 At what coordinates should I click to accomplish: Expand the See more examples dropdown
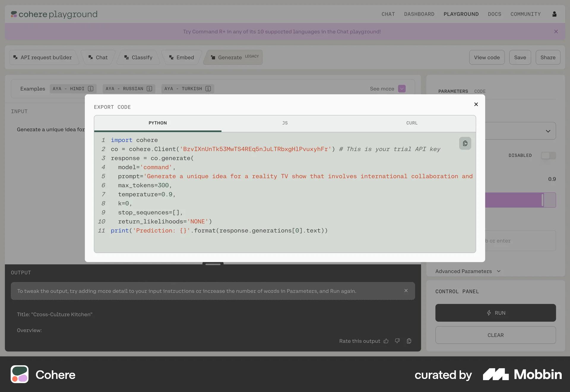click(402, 88)
